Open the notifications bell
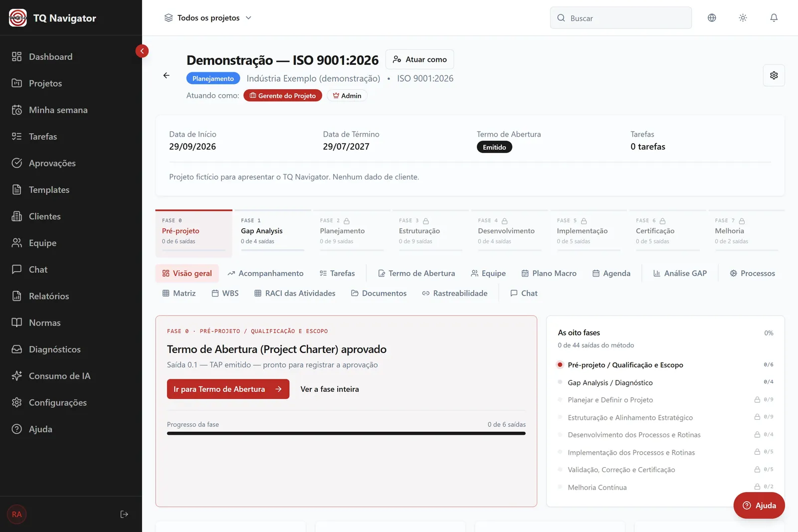 pos(774,18)
